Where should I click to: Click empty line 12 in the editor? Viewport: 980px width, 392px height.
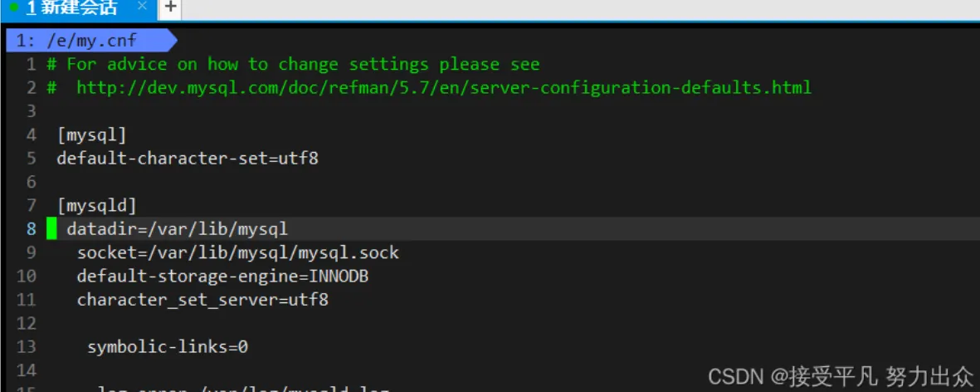click(x=332, y=323)
